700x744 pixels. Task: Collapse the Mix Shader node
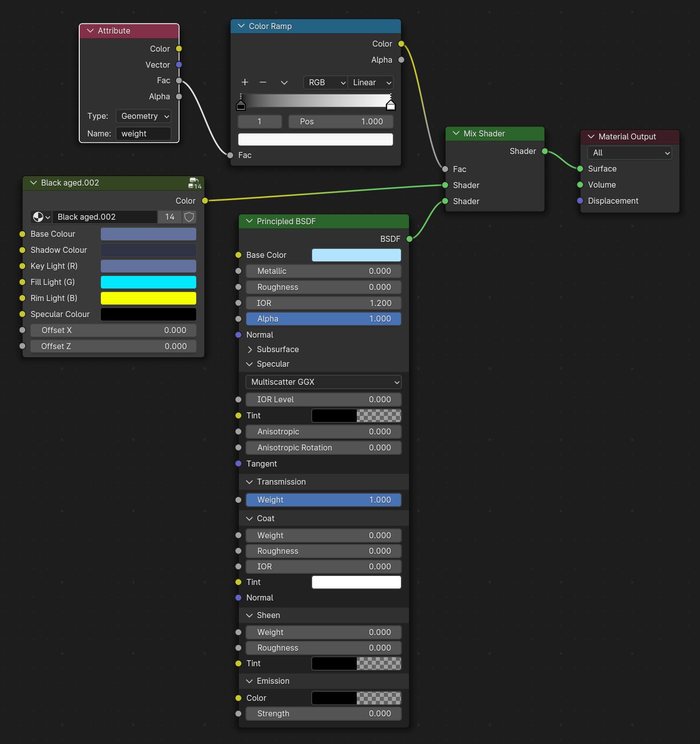point(456,133)
